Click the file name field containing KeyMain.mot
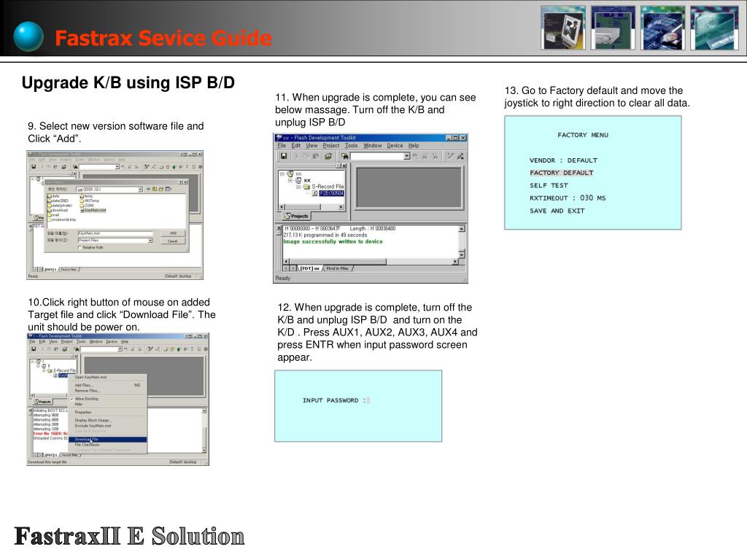Screen dimensions: 747x560 coord(115,233)
